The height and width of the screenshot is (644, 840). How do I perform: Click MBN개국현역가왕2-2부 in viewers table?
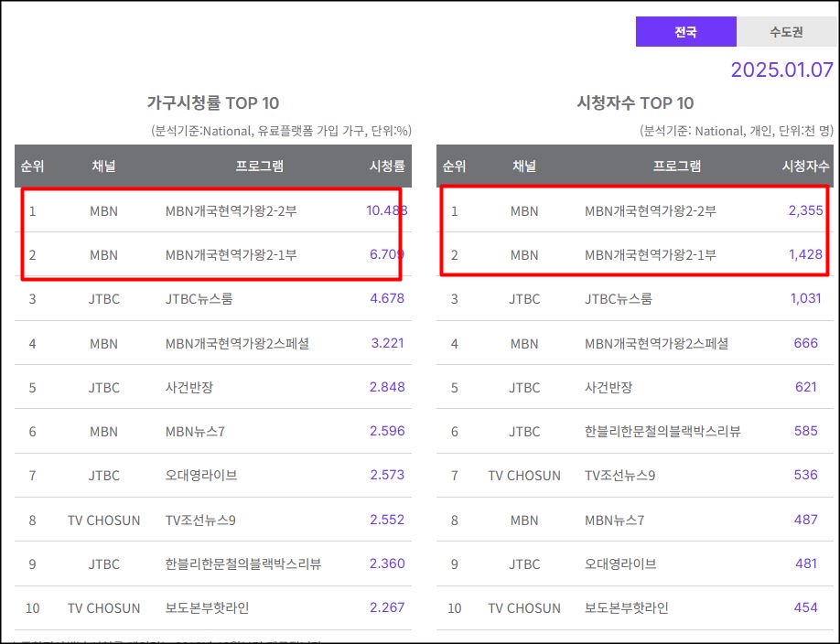point(651,211)
